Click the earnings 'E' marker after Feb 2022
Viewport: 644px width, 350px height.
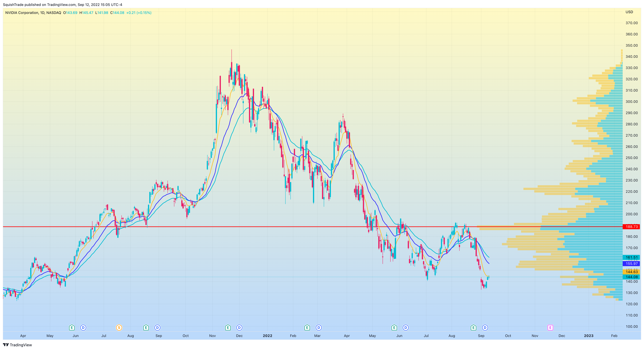[x=307, y=327]
